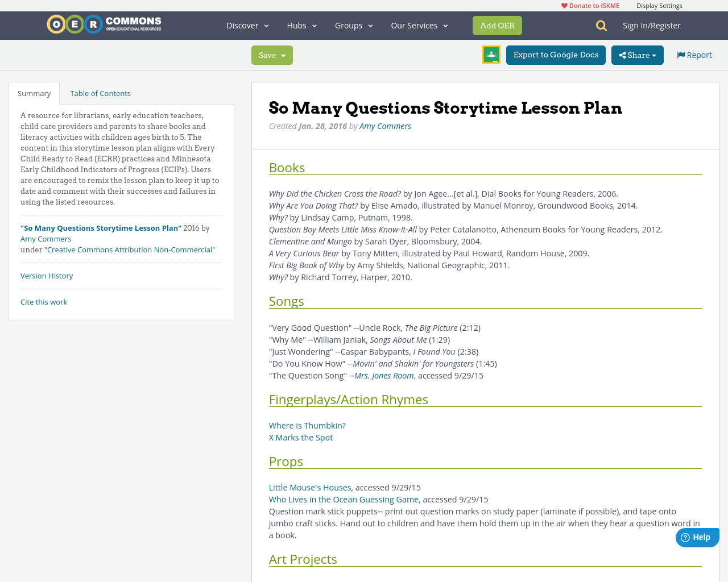Click the Add OER button
Viewport: 728px width, 582px height.
point(497,25)
